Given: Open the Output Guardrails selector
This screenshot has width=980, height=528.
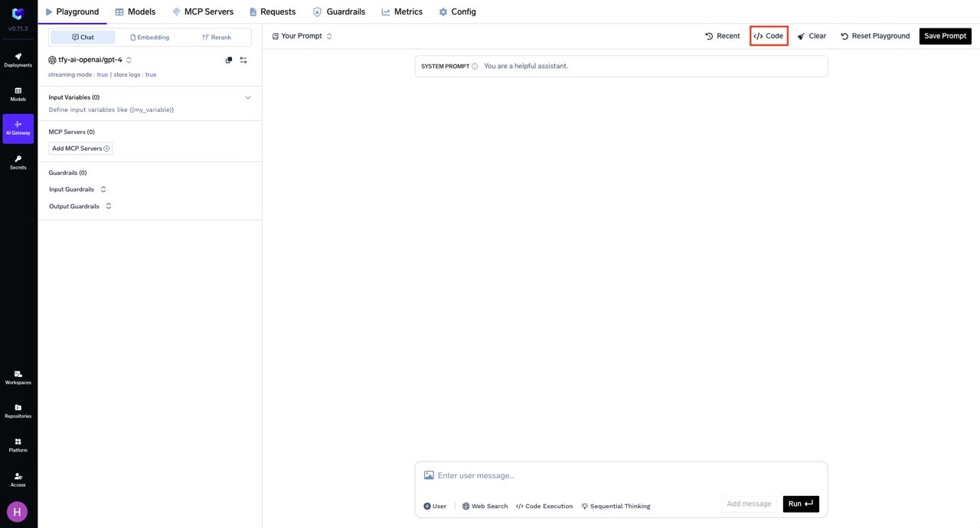Looking at the screenshot, I should [80, 206].
